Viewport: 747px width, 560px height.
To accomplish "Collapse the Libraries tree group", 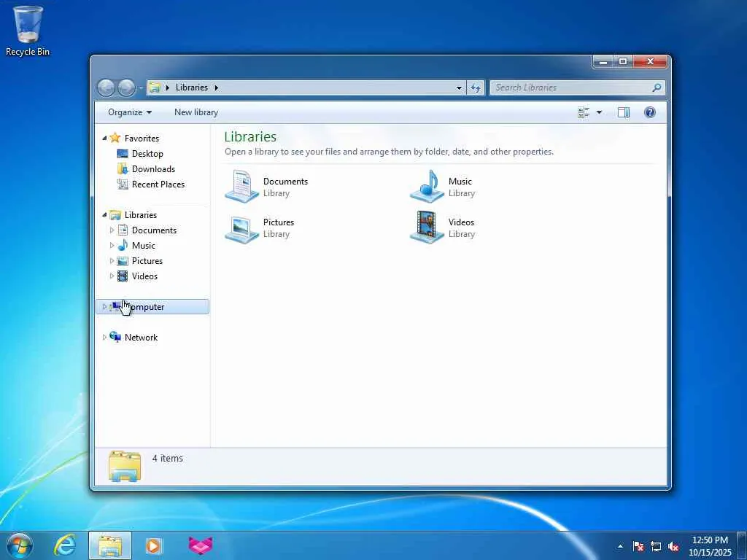I will tap(104, 215).
